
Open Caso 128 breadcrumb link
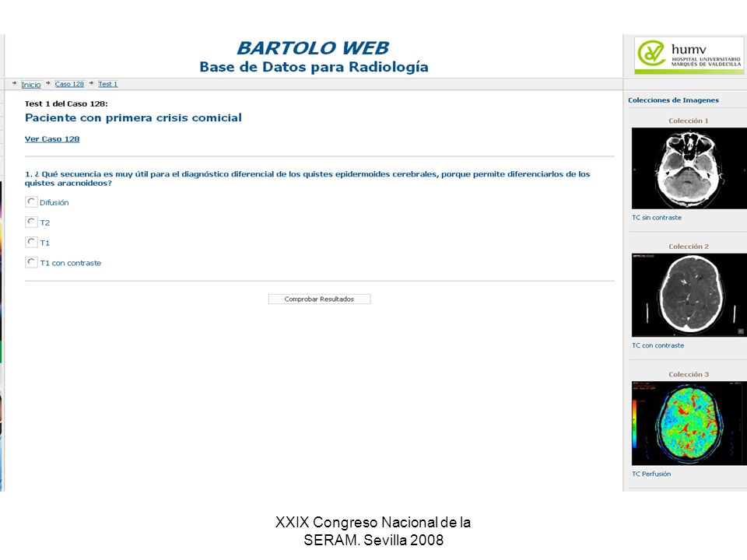tap(69, 84)
